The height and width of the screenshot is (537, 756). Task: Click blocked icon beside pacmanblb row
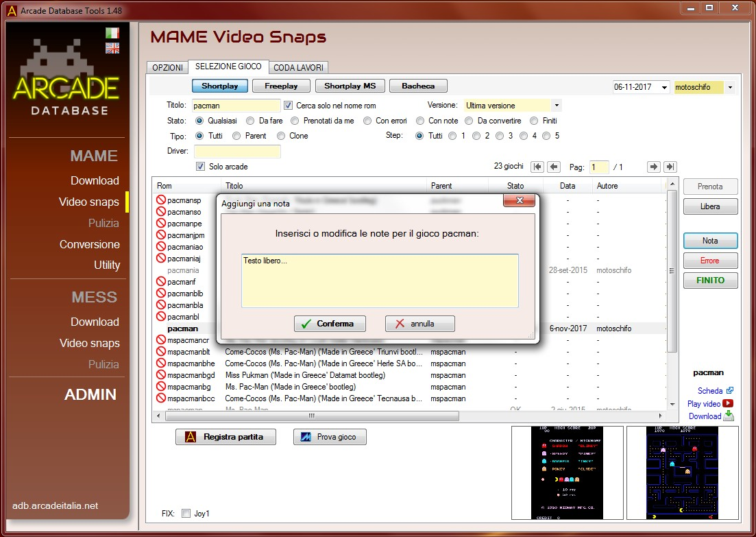[x=161, y=293]
